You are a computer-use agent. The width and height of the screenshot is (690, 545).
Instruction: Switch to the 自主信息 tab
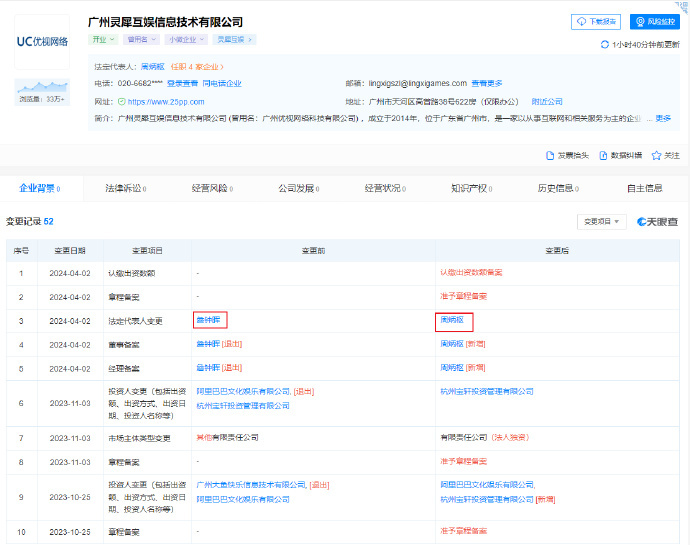(x=645, y=188)
